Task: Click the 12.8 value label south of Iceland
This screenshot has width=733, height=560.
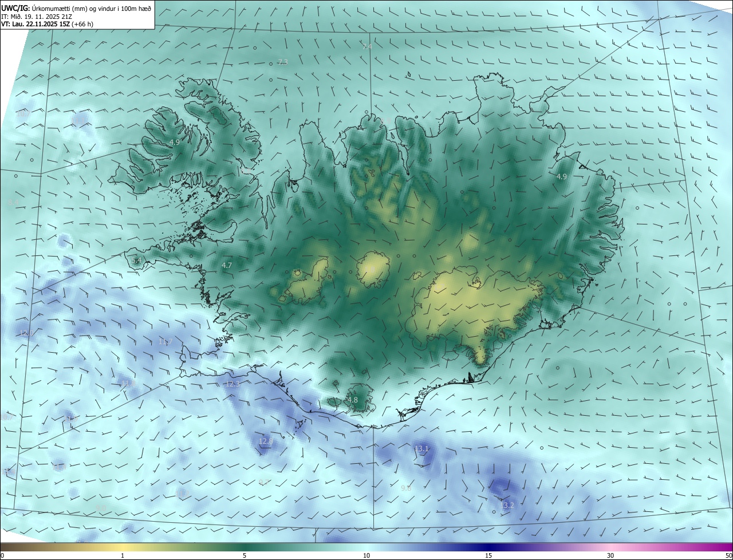Action: point(266,441)
